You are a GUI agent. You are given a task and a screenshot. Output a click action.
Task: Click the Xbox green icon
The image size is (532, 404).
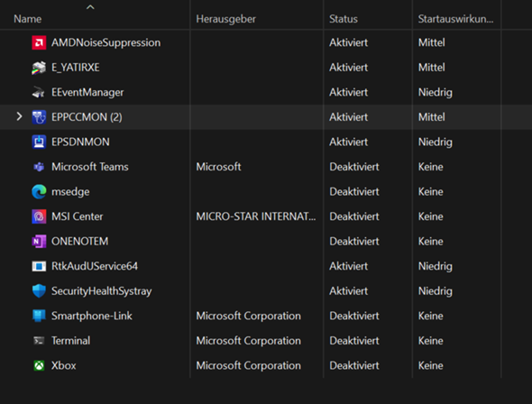click(x=39, y=365)
